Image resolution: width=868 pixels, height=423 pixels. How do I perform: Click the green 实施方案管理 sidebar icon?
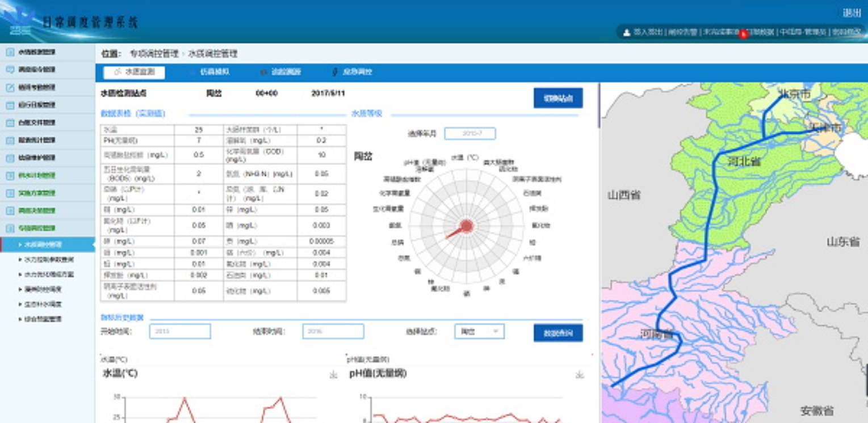[x=10, y=193]
